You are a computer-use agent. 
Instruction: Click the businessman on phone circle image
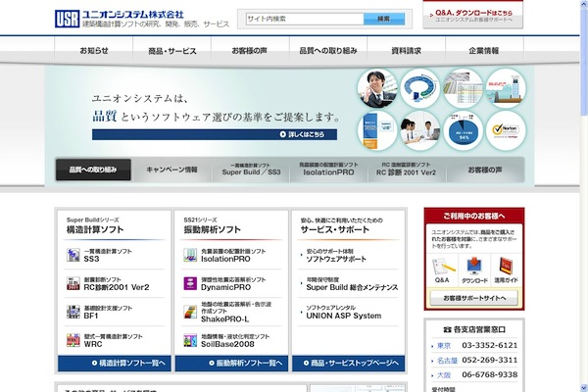coord(377,88)
